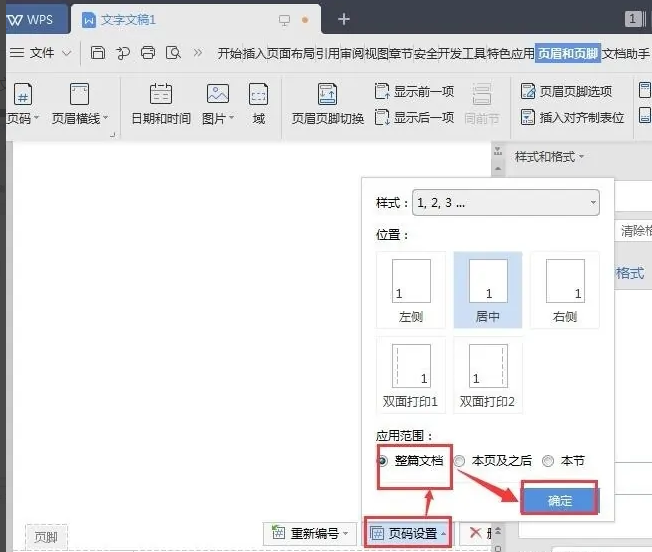This screenshot has width=652, height=552.
Task: Click 同前节 same as previous section
Action: [x=482, y=104]
